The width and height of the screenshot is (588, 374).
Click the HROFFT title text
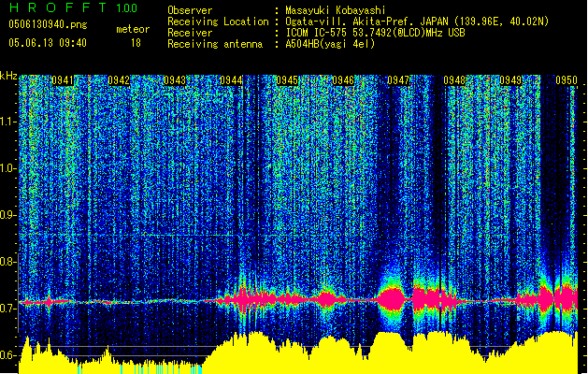[58, 7]
